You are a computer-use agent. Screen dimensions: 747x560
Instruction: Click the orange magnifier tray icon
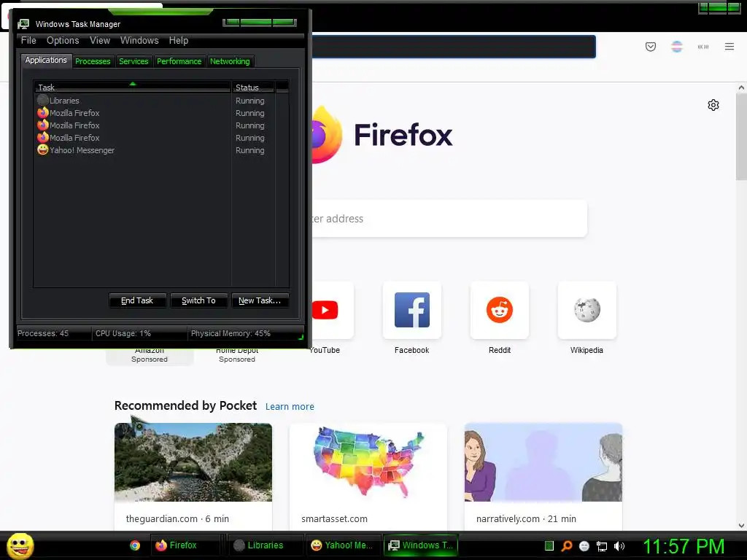(x=566, y=545)
